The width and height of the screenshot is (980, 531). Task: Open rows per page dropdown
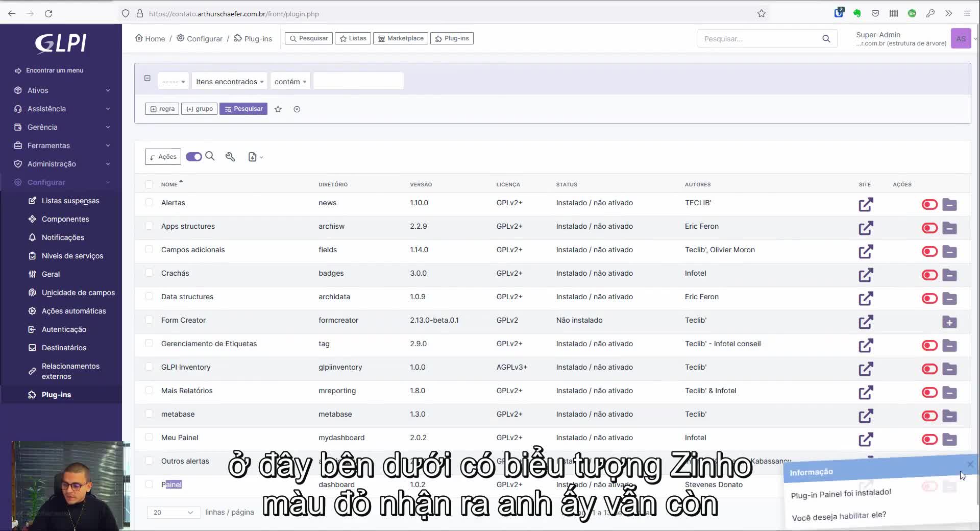click(x=173, y=512)
